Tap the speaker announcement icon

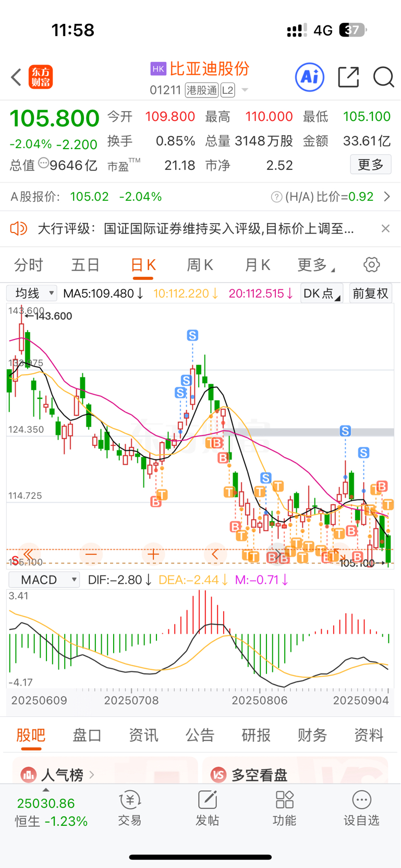(x=19, y=228)
